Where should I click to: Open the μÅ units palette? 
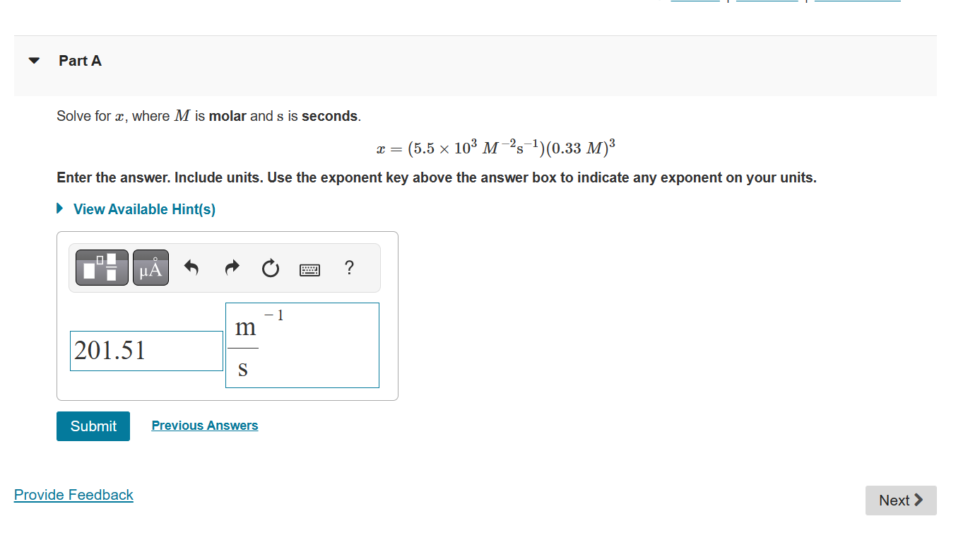150,267
